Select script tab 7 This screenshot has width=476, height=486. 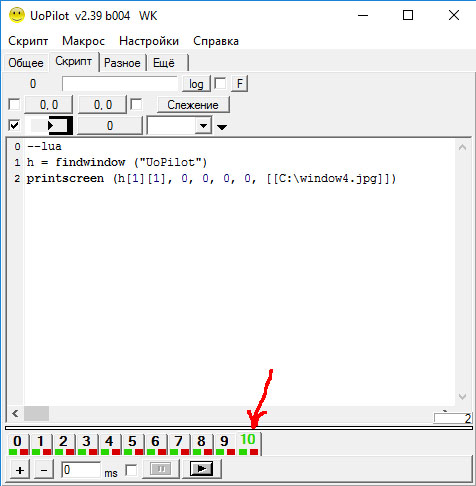click(179, 444)
